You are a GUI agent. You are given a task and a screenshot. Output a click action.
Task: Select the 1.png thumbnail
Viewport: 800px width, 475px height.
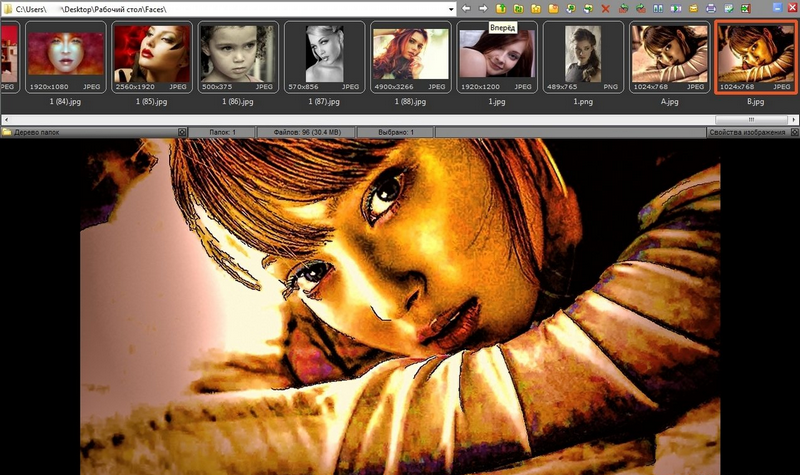(x=583, y=57)
